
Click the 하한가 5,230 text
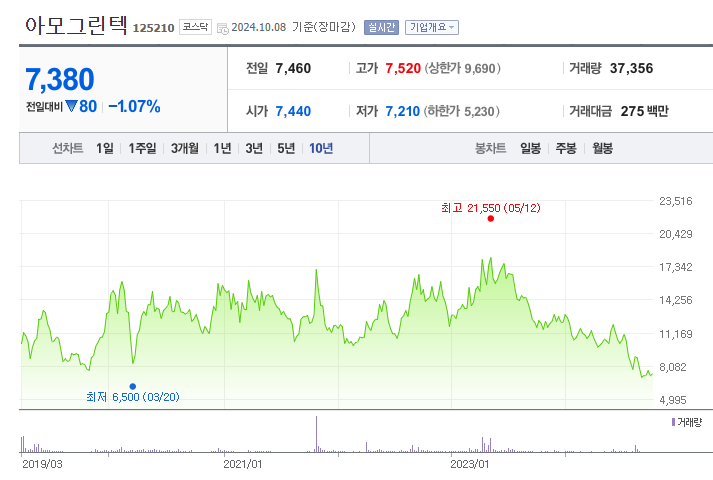[462, 111]
